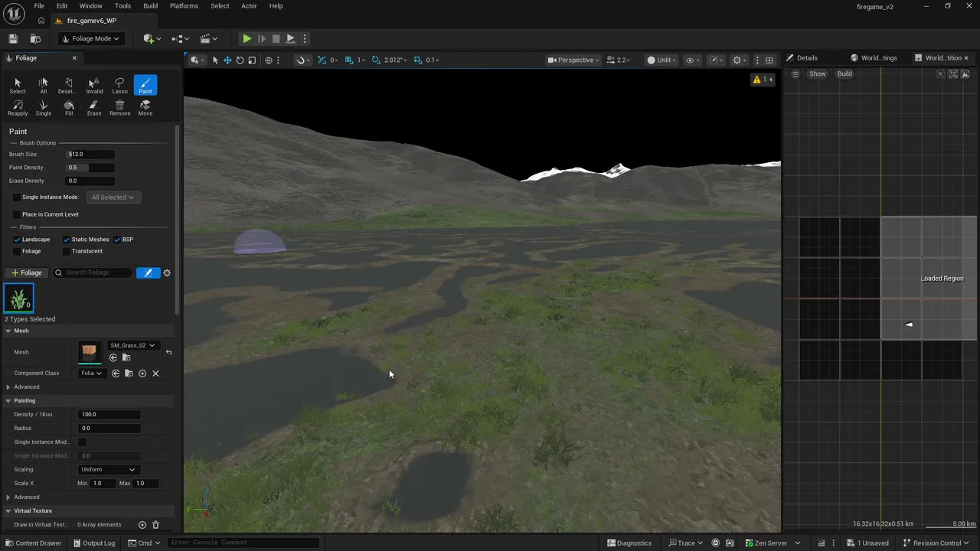Toggle the blue paint-brush active foliage button
The width and height of the screenshot is (980, 551).
pos(148,272)
